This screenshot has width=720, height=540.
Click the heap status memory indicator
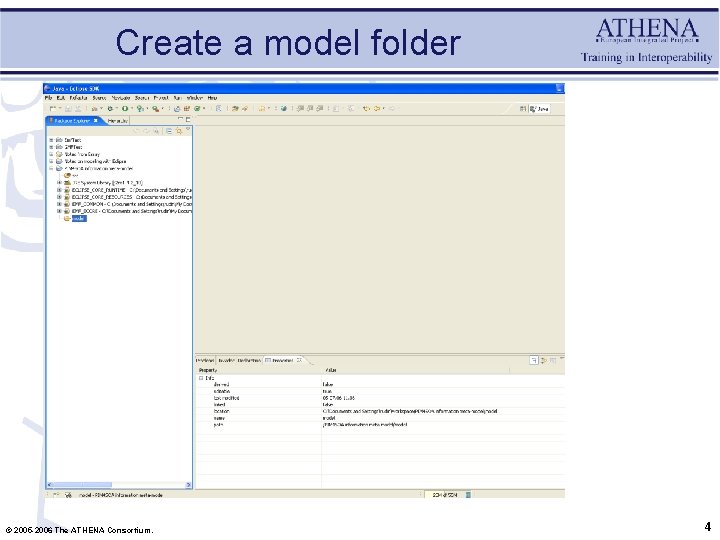(x=444, y=495)
